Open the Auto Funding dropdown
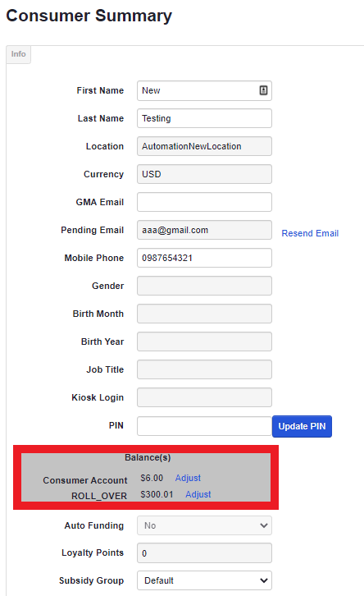Image resolution: width=364 pixels, height=596 pixels. click(205, 525)
